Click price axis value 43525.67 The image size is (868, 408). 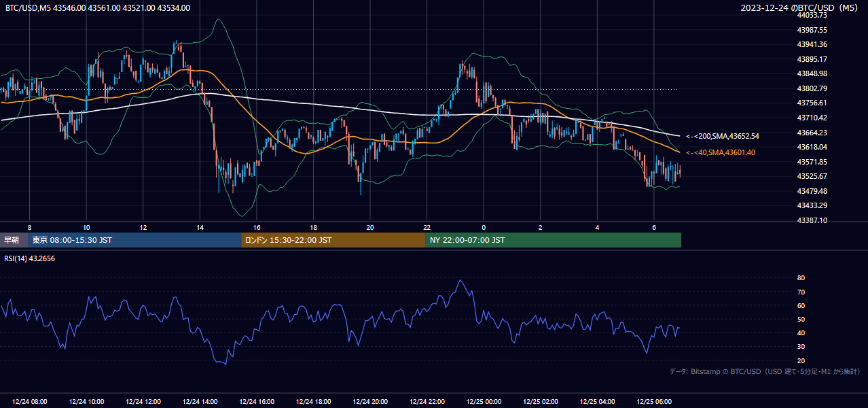[812, 176]
